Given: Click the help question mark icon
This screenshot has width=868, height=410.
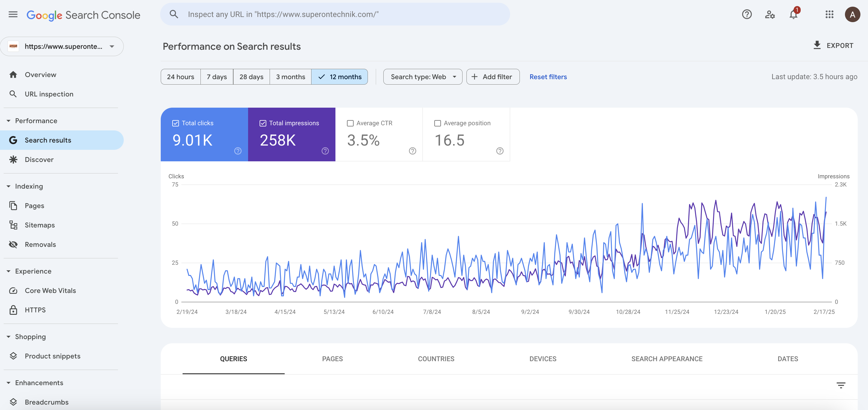Looking at the screenshot, I should (x=747, y=15).
